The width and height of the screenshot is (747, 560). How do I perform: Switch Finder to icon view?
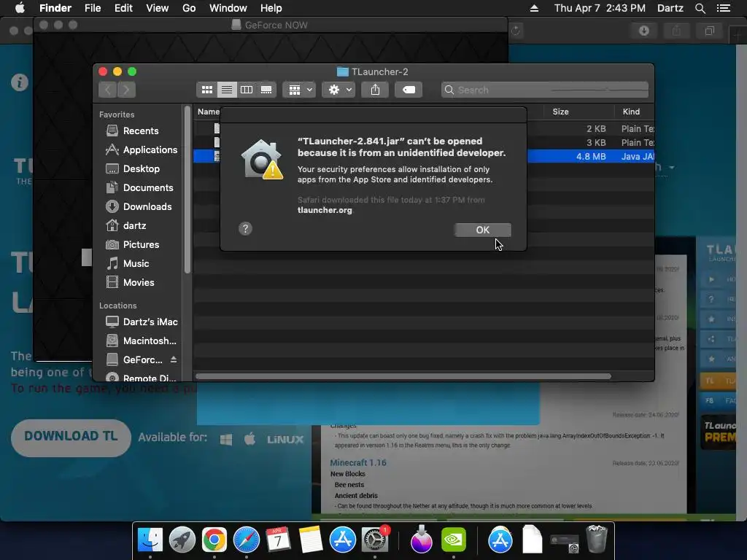206,90
